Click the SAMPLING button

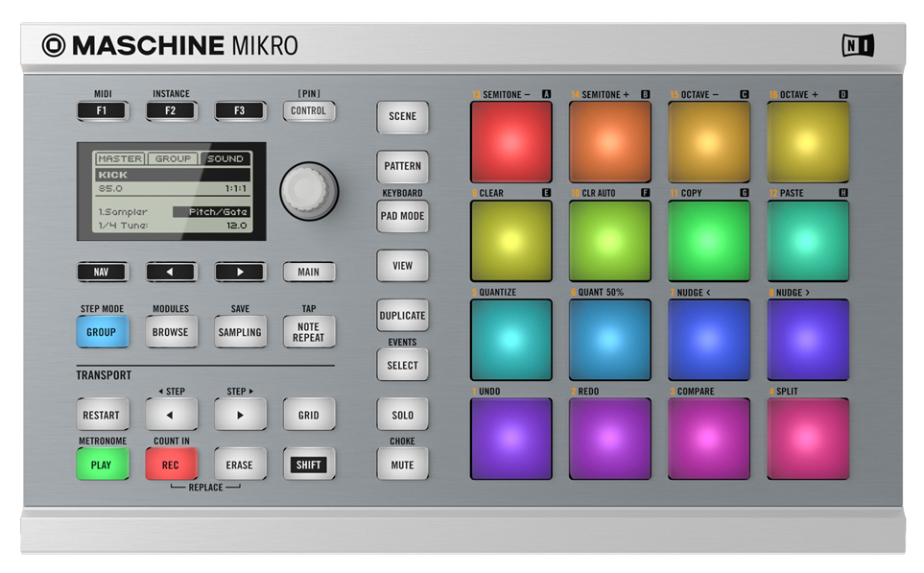click(239, 332)
